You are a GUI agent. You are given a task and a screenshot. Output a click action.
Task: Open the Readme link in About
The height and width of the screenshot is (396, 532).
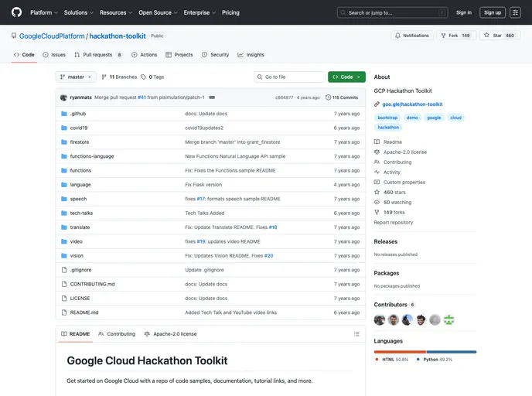(388, 142)
